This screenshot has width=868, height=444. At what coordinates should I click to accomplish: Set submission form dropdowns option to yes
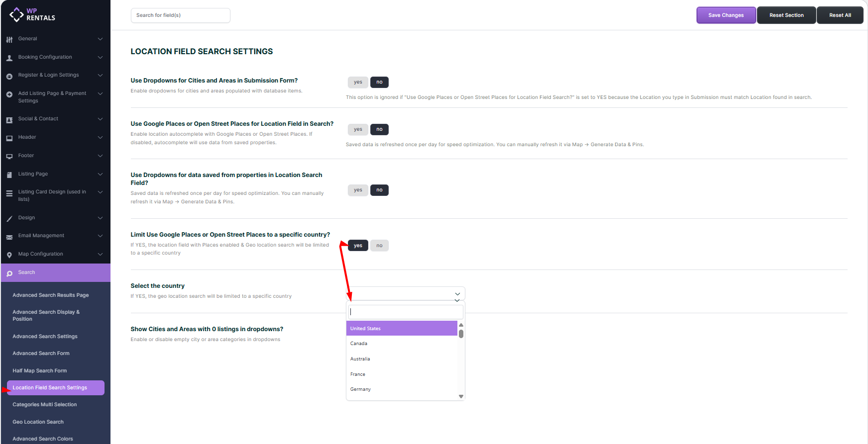(x=358, y=82)
